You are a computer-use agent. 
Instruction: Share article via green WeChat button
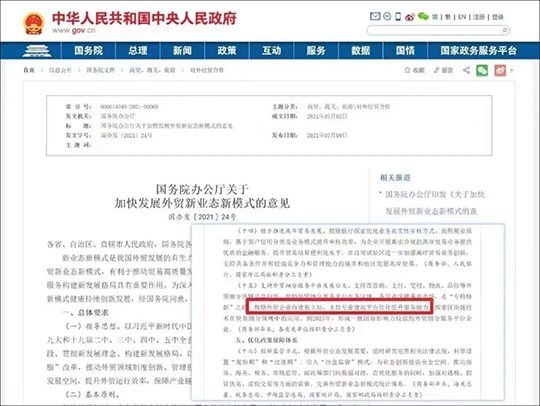point(482,70)
